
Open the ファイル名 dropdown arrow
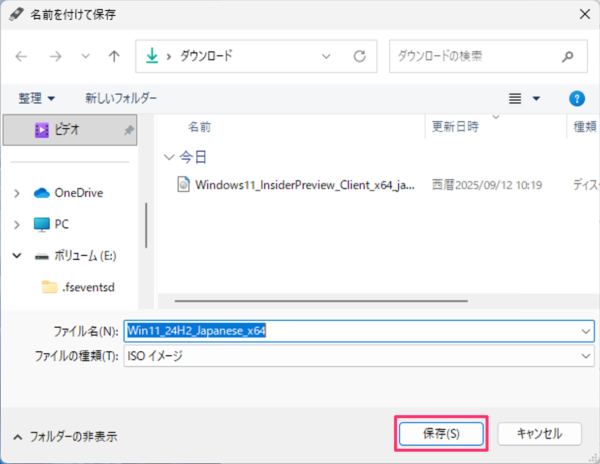click(585, 331)
